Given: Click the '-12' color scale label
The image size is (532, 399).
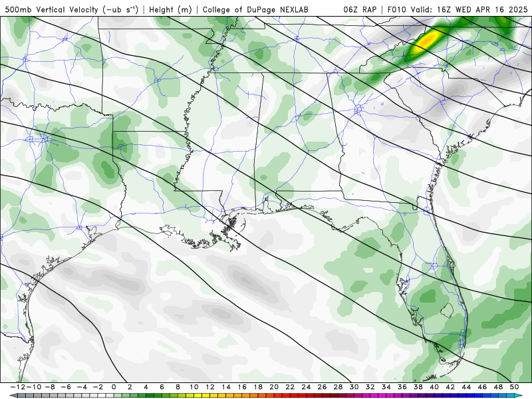Looking at the screenshot, I should [x=18, y=387].
